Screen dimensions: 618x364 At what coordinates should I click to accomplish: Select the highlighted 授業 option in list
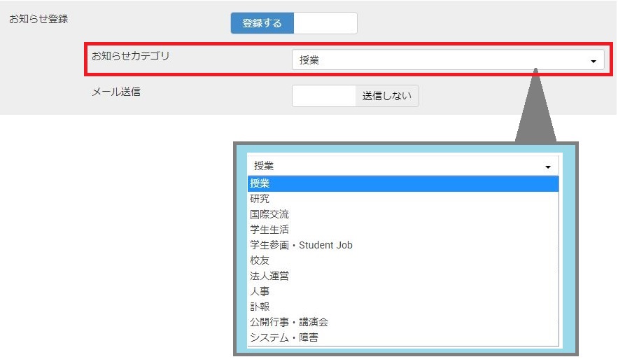tap(403, 184)
